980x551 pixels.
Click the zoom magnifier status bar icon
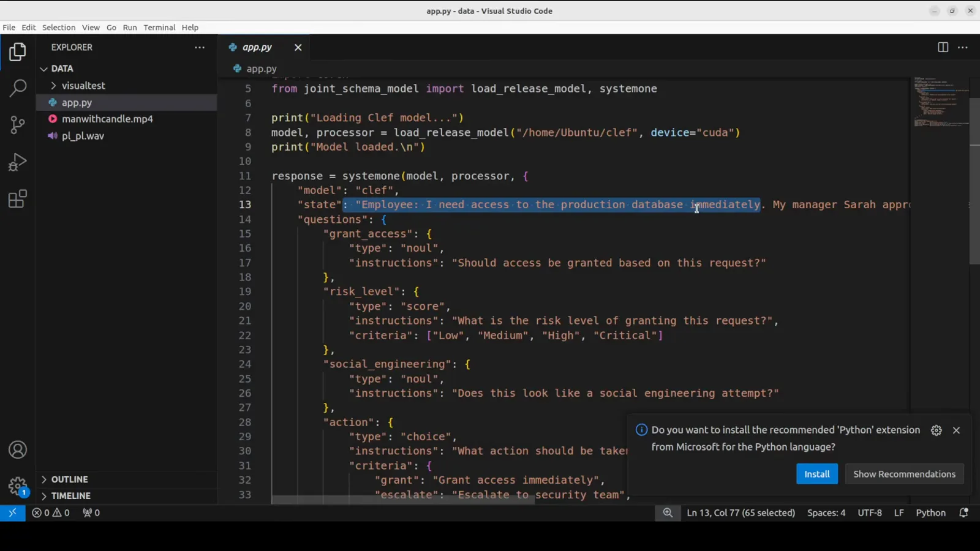point(668,513)
